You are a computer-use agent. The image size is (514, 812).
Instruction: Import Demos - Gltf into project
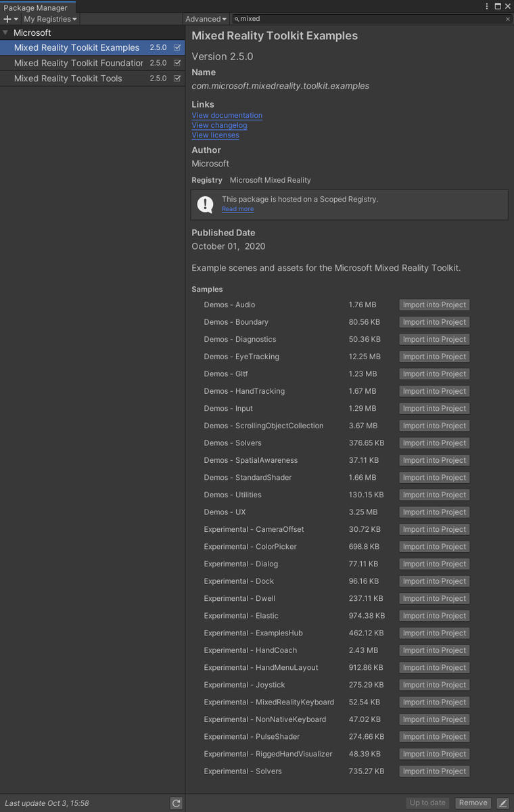(x=434, y=374)
